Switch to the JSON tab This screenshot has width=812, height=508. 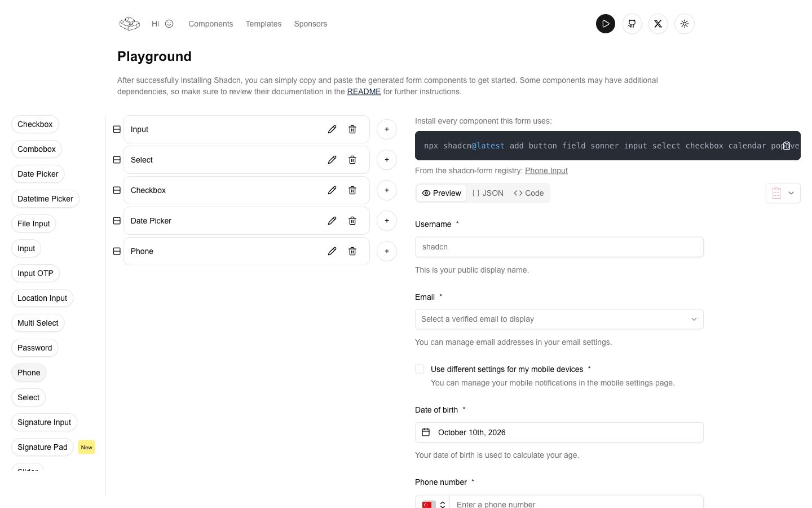(488, 193)
